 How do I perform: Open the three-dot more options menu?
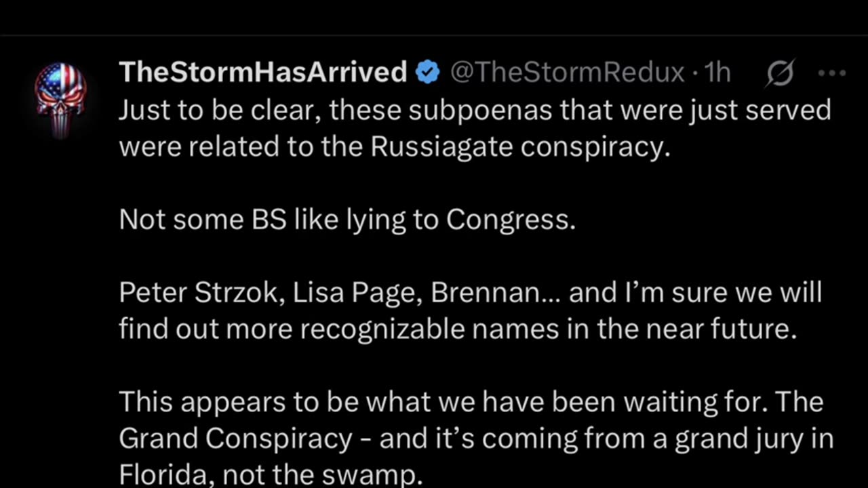click(832, 73)
